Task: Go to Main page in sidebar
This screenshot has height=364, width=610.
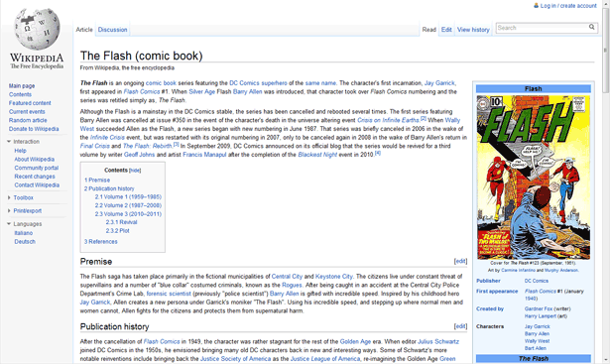Action: tap(22, 86)
